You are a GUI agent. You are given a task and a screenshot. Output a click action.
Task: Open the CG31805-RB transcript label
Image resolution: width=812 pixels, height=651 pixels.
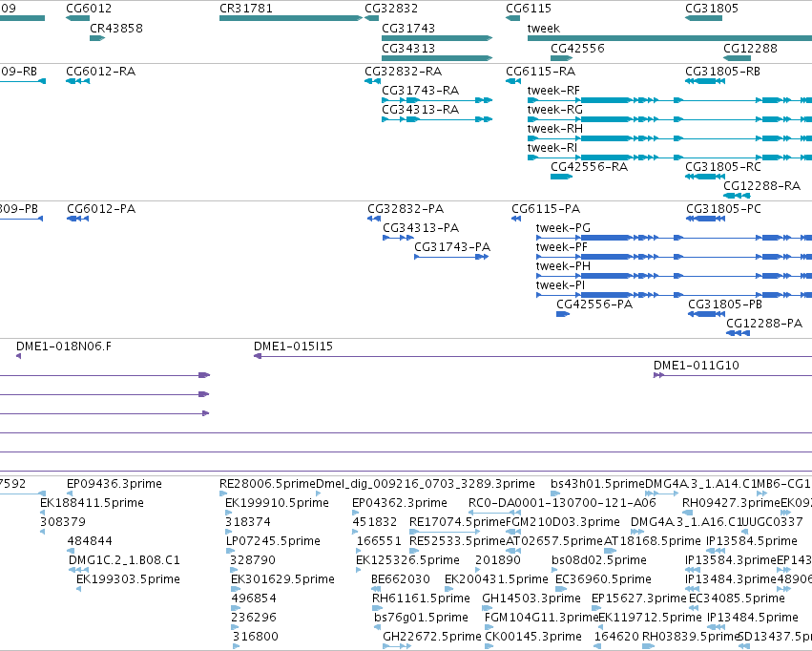[x=723, y=71]
